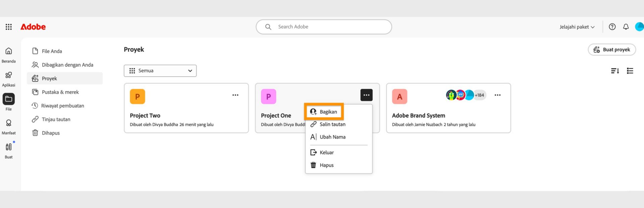Select Ubah Nama in the project menu
The height and width of the screenshot is (208, 644).
coord(332,137)
